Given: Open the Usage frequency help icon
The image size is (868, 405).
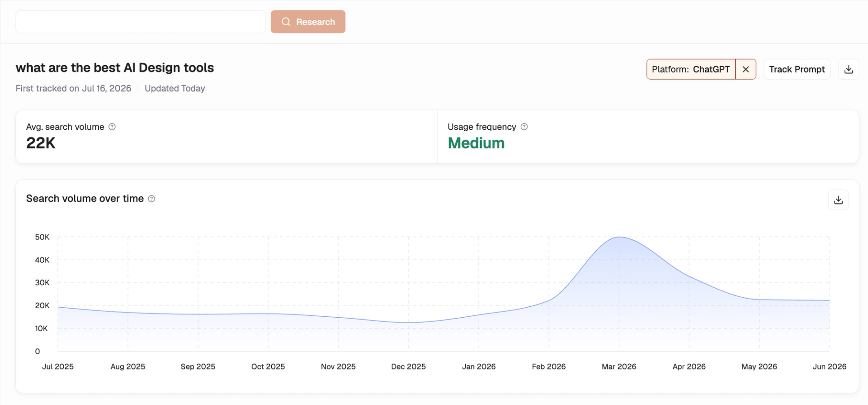Looking at the screenshot, I should tap(524, 127).
